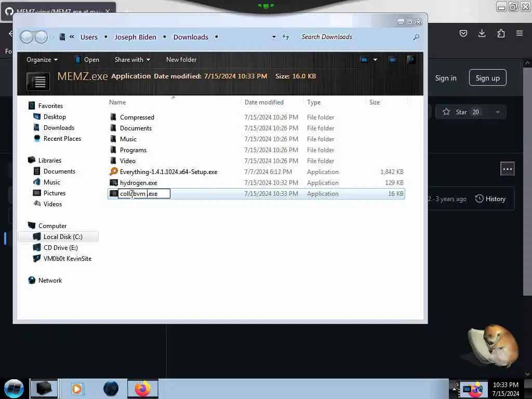Click New folder button
Viewport: 532px width, 399px height.
pos(181,60)
